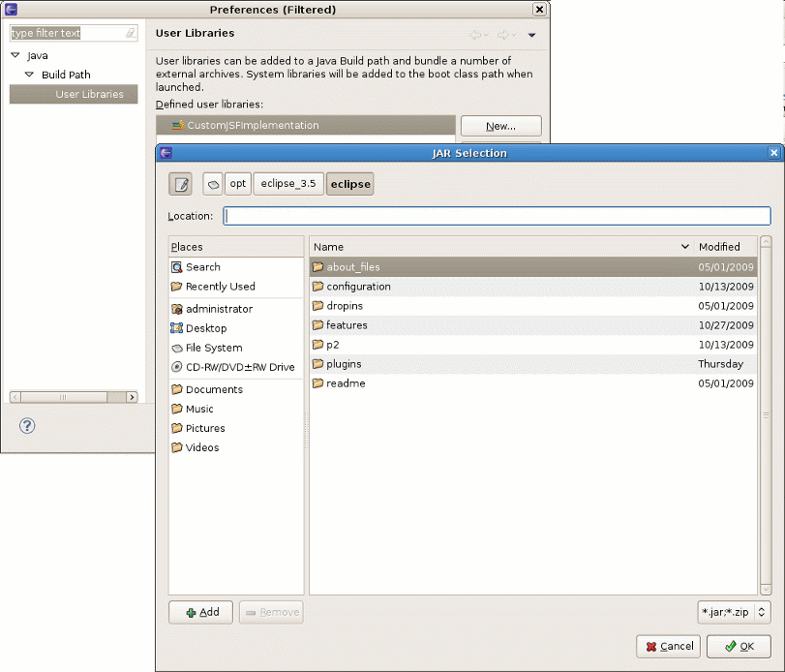Select the CD-RW/DVD±RW Drive entry
The height and width of the screenshot is (672, 785).
(x=239, y=367)
